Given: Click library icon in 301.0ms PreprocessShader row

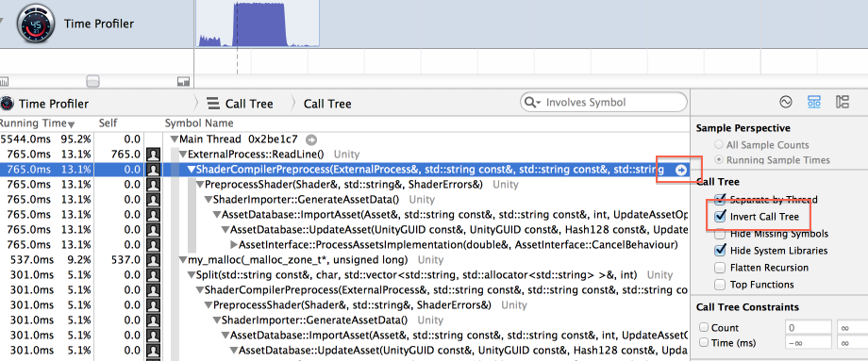Looking at the screenshot, I should (153, 304).
